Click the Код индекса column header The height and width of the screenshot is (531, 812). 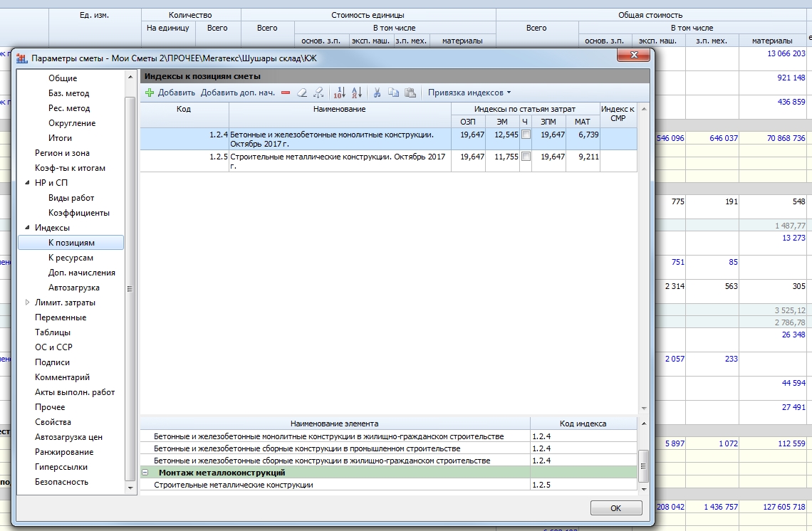point(583,424)
